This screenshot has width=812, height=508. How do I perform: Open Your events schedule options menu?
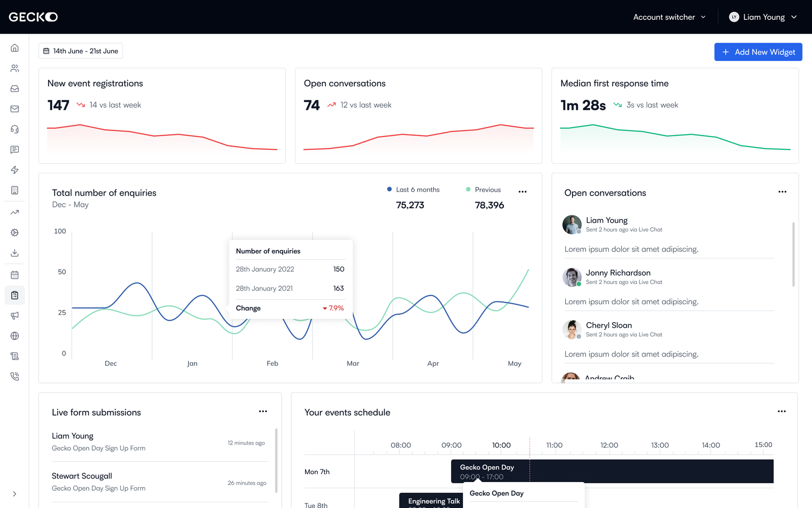pos(782,411)
